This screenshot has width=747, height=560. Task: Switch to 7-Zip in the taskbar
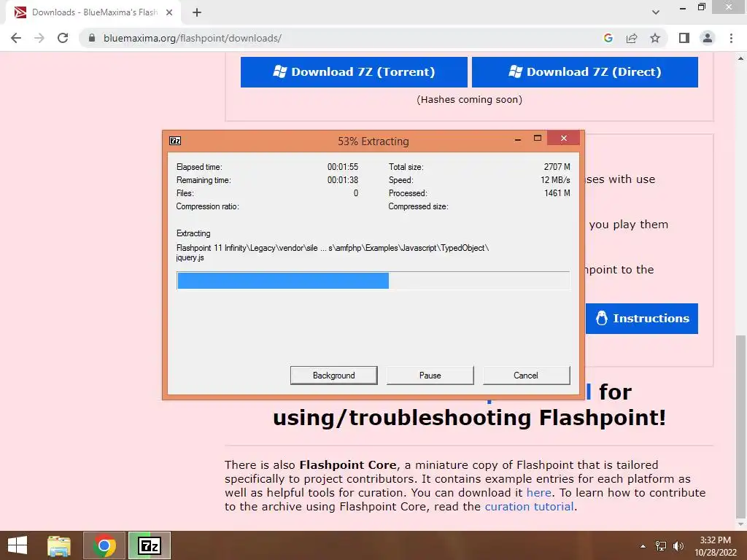pos(149,545)
